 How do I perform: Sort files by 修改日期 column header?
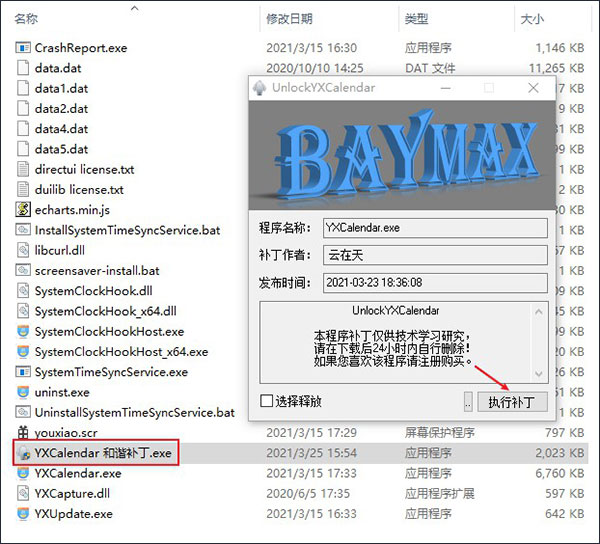(x=290, y=19)
